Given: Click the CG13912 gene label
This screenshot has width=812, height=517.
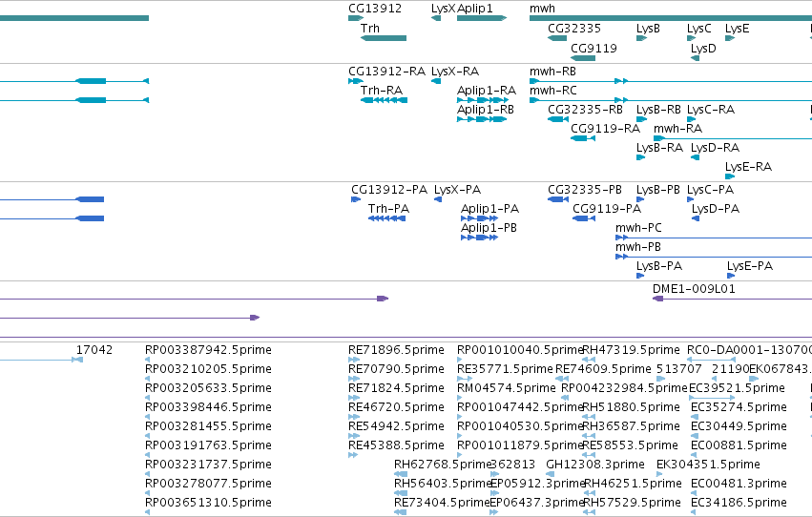Looking at the screenshot, I should 375,9.
